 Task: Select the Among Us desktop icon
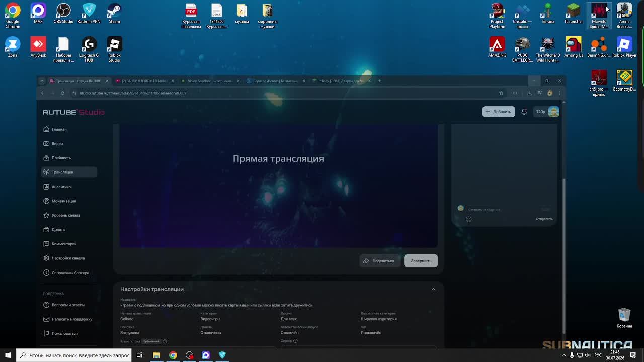coord(573,47)
